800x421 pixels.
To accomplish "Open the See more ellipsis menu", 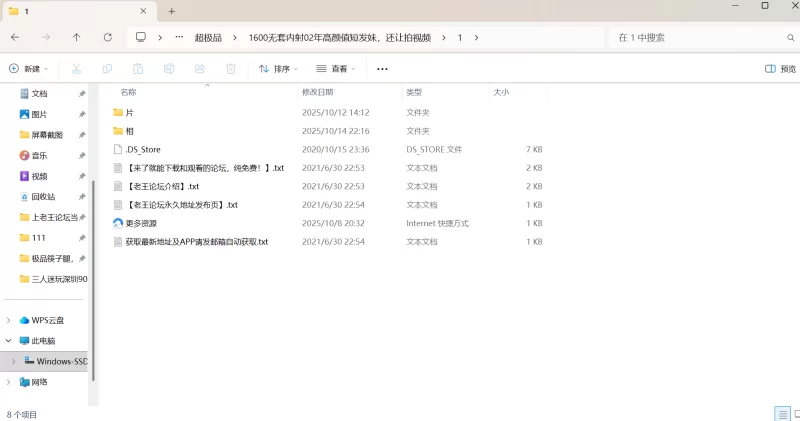I will pyautogui.click(x=381, y=69).
